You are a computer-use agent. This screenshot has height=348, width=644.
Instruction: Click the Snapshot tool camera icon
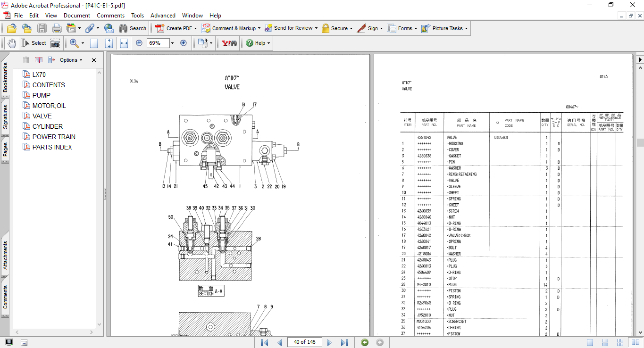point(55,43)
